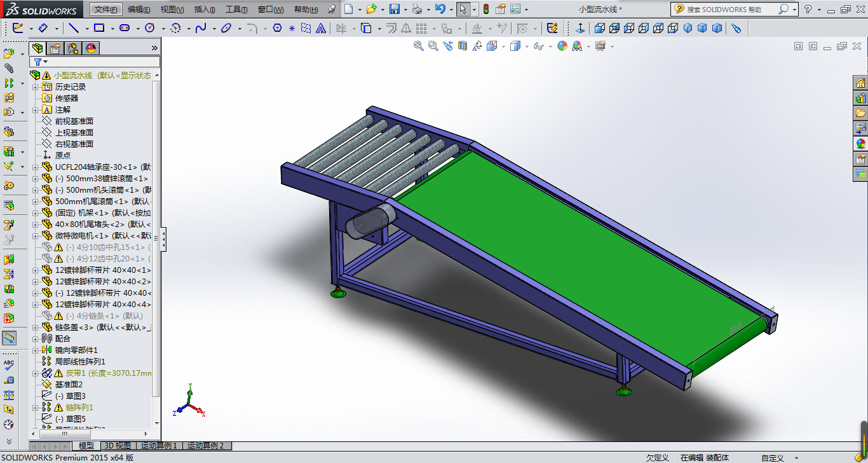The height and width of the screenshot is (463, 868).
Task: Switch to the 模型 tab
Action: (x=86, y=446)
